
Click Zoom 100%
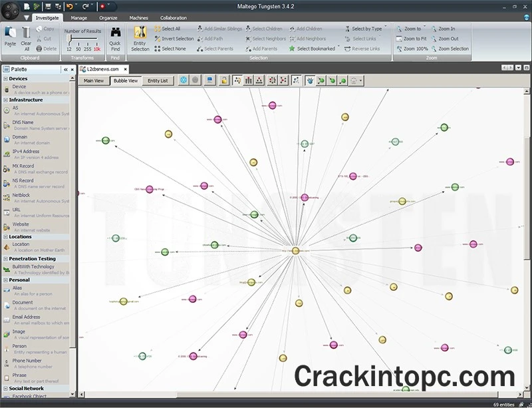(x=412, y=49)
